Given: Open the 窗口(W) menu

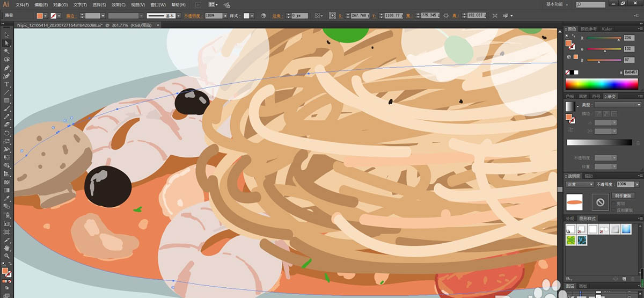Looking at the screenshot, I should (x=157, y=4).
